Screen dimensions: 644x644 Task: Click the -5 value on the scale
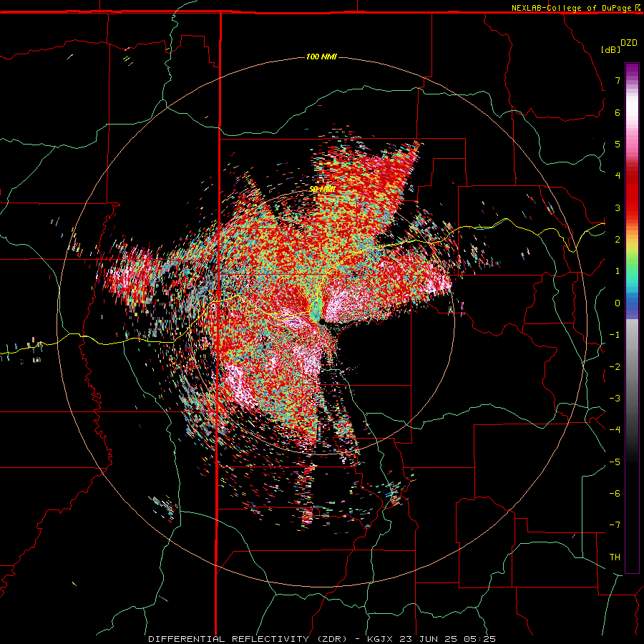point(615,462)
